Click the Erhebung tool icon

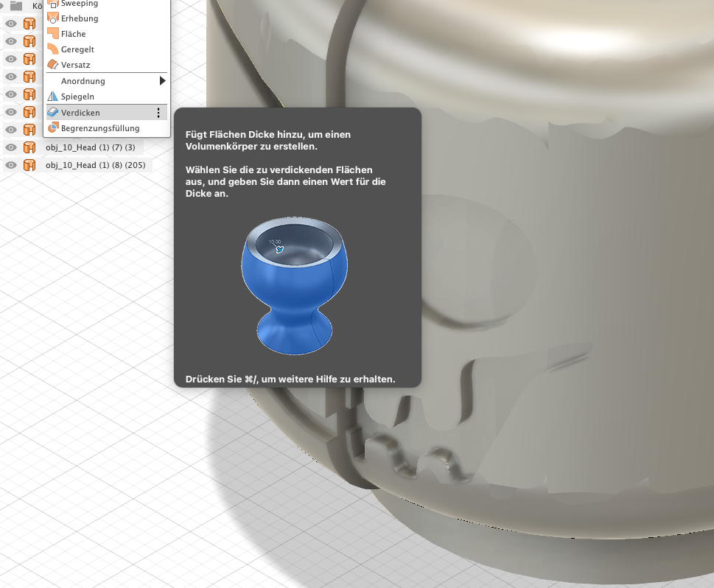pos(53,18)
